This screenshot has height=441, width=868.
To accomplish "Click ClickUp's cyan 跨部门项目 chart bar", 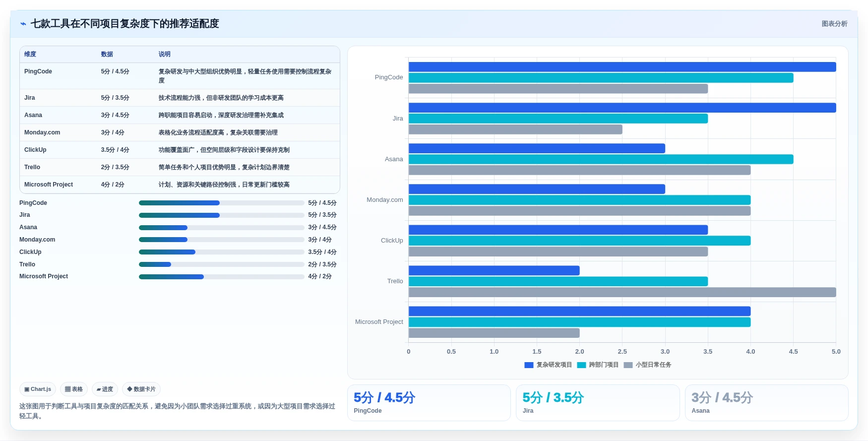I will tap(579, 241).
